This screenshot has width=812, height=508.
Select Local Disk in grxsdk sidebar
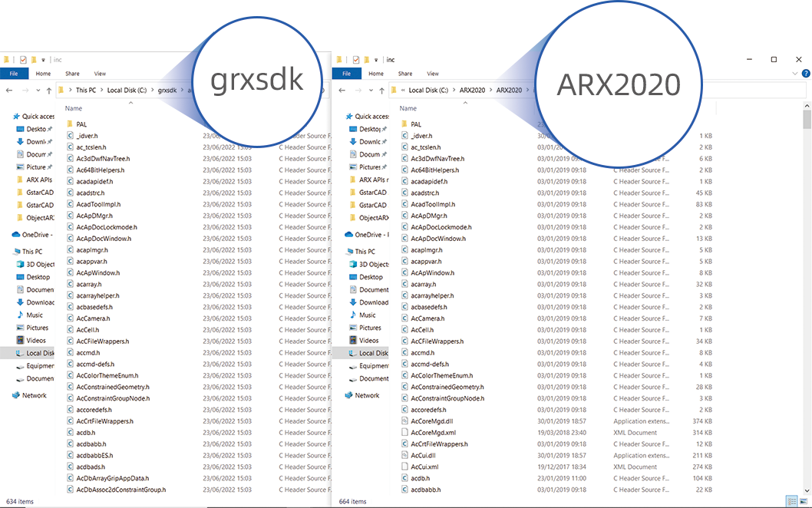(27, 353)
